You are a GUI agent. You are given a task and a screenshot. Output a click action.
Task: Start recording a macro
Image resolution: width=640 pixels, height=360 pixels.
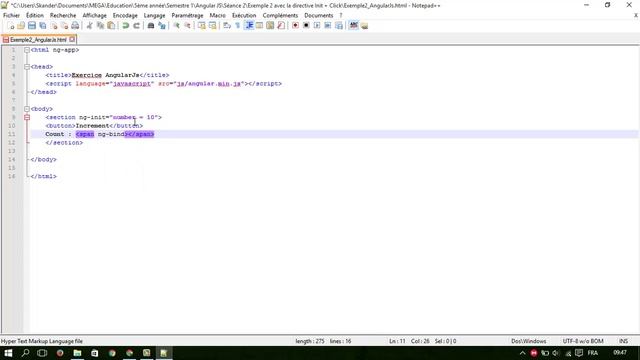coord(295,26)
